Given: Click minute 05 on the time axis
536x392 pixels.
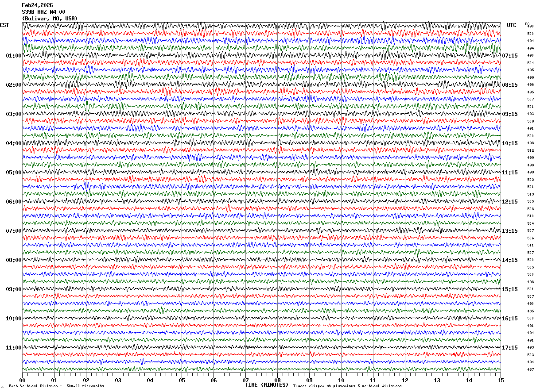Looking at the screenshot, I should pos(182,380).
